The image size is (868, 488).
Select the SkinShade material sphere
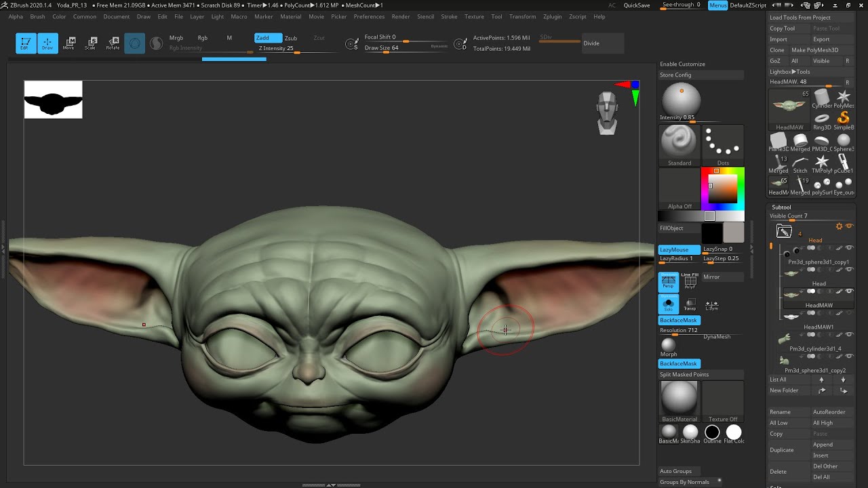[x=690, y=434]
